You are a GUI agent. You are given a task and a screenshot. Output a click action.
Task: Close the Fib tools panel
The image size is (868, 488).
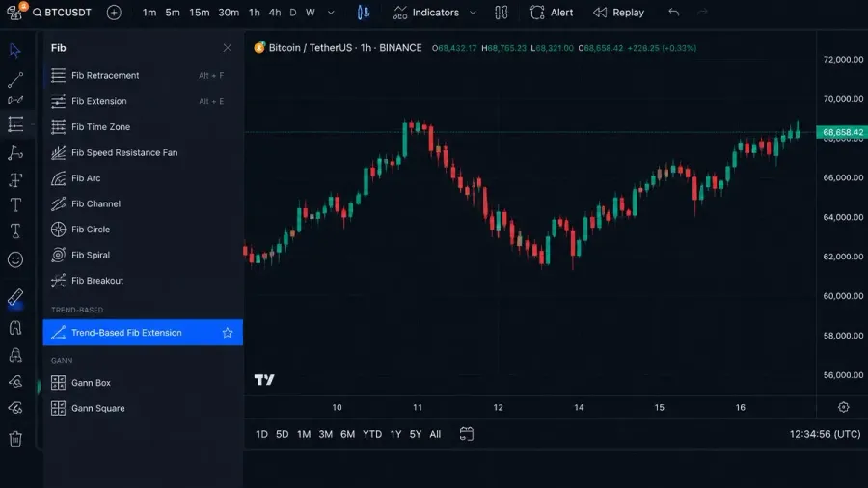(228, 48)
